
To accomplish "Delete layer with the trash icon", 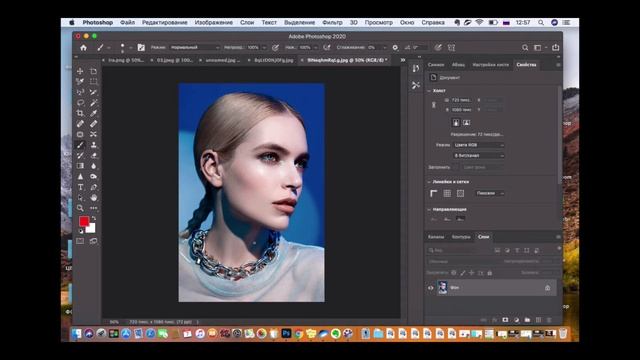I will click(549, 320).
